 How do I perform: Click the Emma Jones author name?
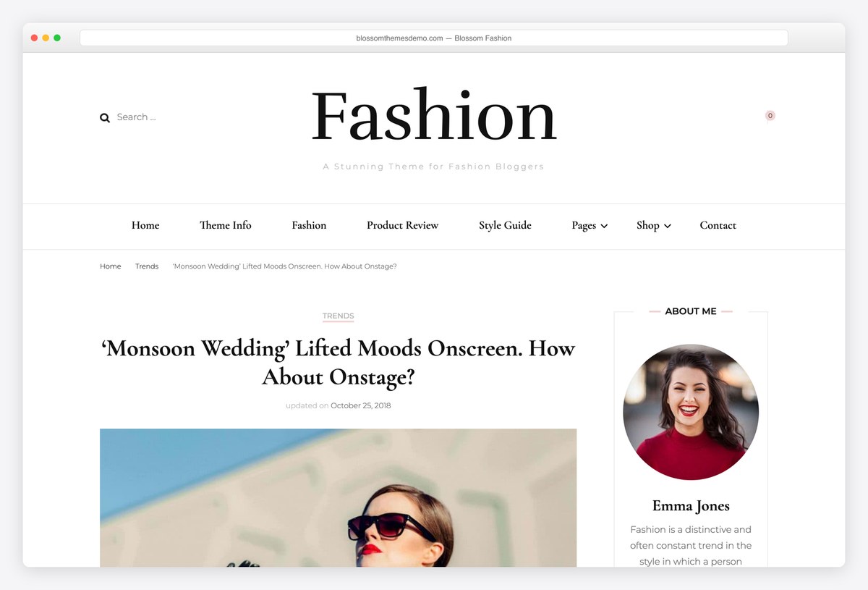(691, 506)
